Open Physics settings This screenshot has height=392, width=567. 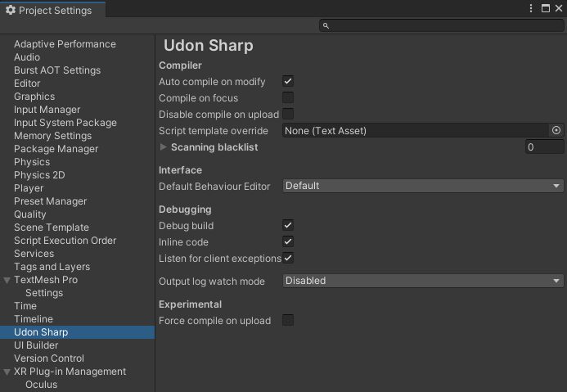coord(32,162)
